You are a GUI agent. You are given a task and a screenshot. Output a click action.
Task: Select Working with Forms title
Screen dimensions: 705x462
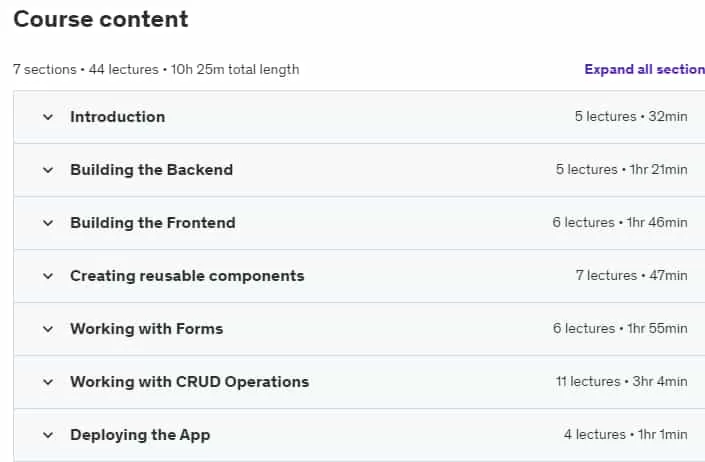click(147, 329)
